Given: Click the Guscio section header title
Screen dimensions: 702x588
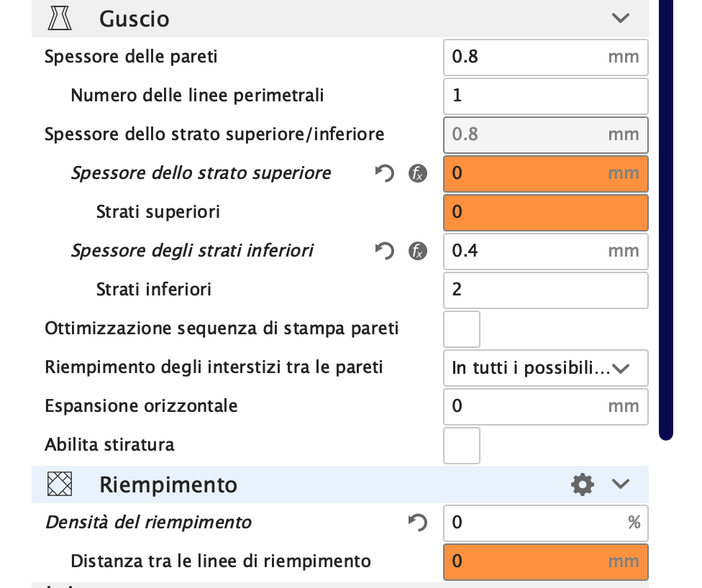Looking at the screenshot, I should (135, 19).
